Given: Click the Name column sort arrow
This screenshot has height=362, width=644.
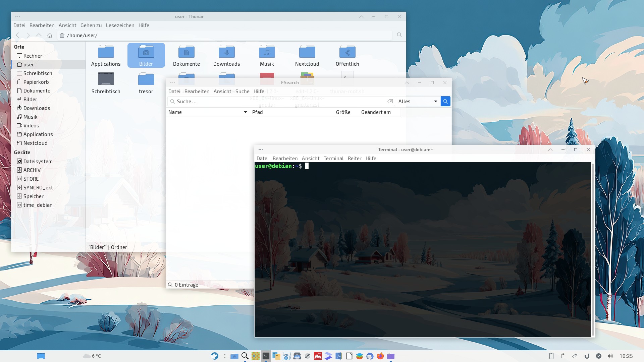Looking at the screenshot, I should coord(245,112).
